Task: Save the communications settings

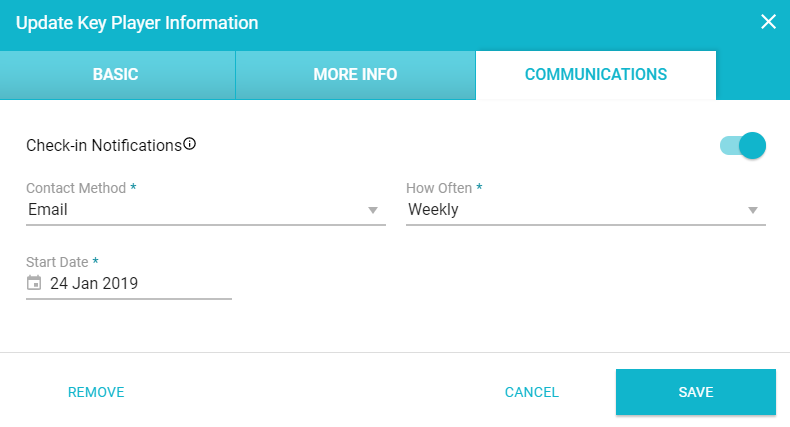Action: coord(696,392)
